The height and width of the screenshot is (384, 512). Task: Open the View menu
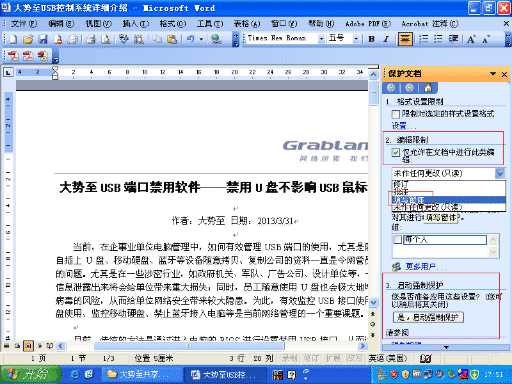[98, 24]
